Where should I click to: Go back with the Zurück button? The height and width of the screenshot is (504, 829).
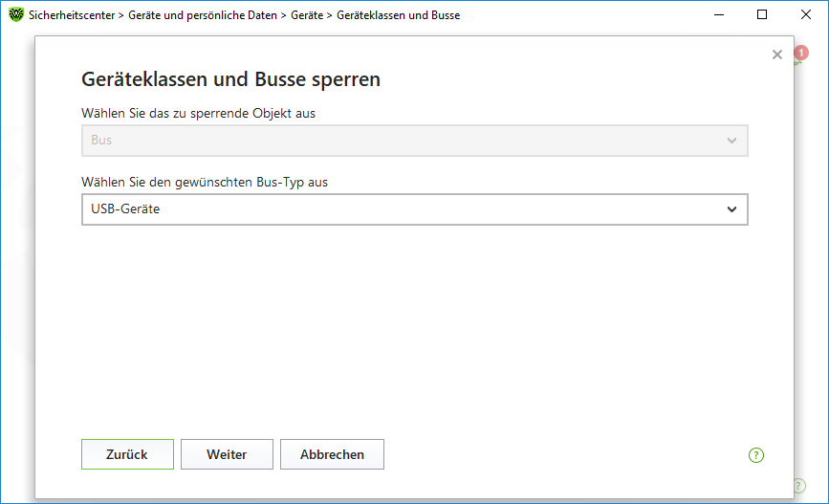(127, 454)
